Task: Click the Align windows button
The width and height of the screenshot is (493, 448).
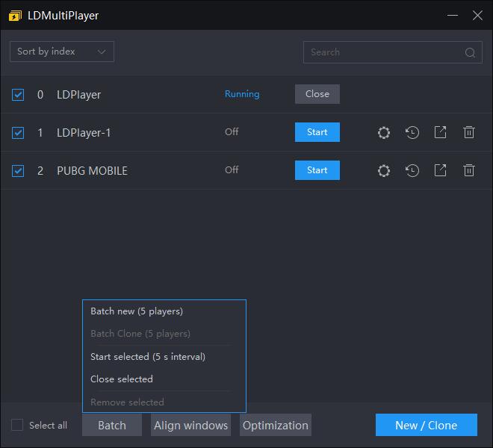Action: coord(190,425)
